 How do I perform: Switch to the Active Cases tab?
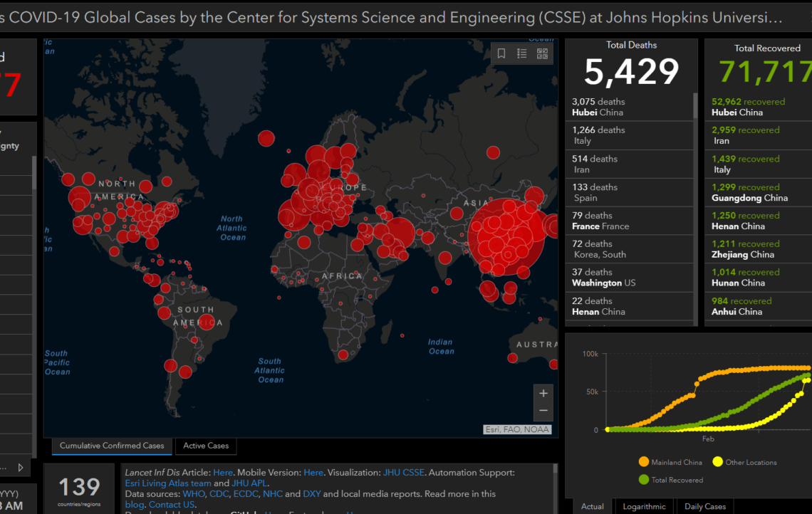pyautogui.click(x=206, y=446)
